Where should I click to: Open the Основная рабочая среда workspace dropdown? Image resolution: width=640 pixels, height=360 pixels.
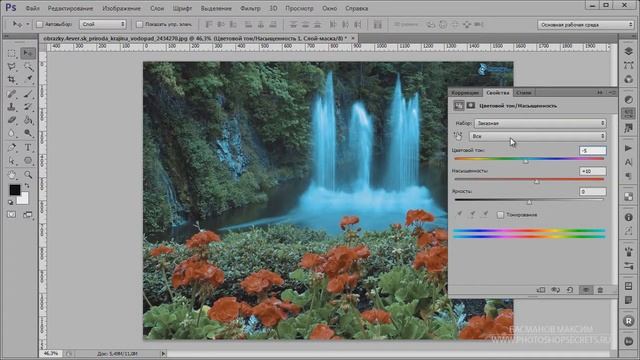585,25
